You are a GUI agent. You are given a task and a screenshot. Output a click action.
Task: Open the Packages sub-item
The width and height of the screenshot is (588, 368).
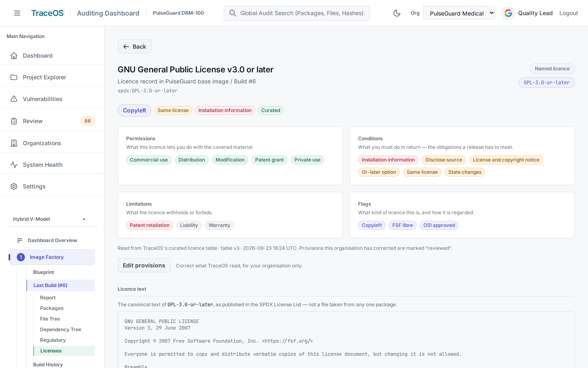pyautogui.click(x=52, y=308)
